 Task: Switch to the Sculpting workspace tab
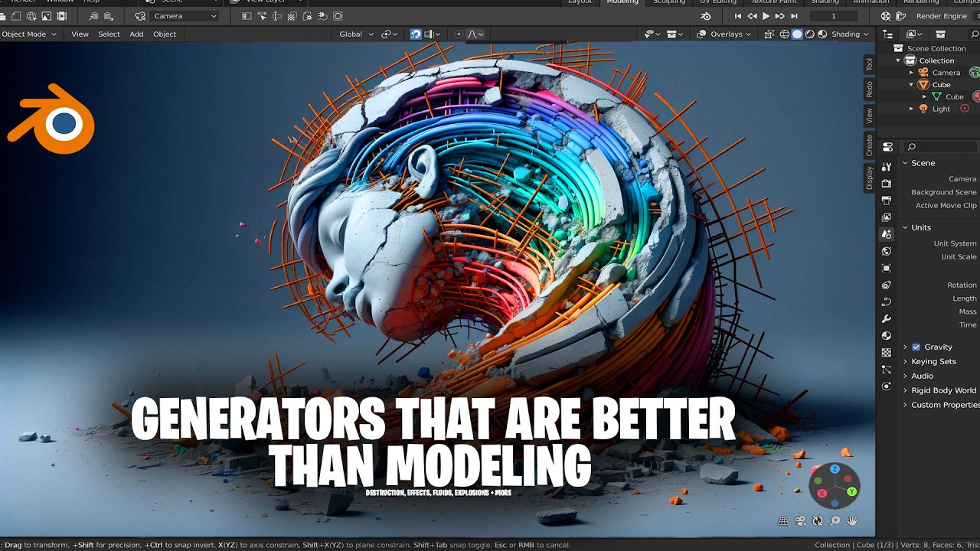point(668,2)
